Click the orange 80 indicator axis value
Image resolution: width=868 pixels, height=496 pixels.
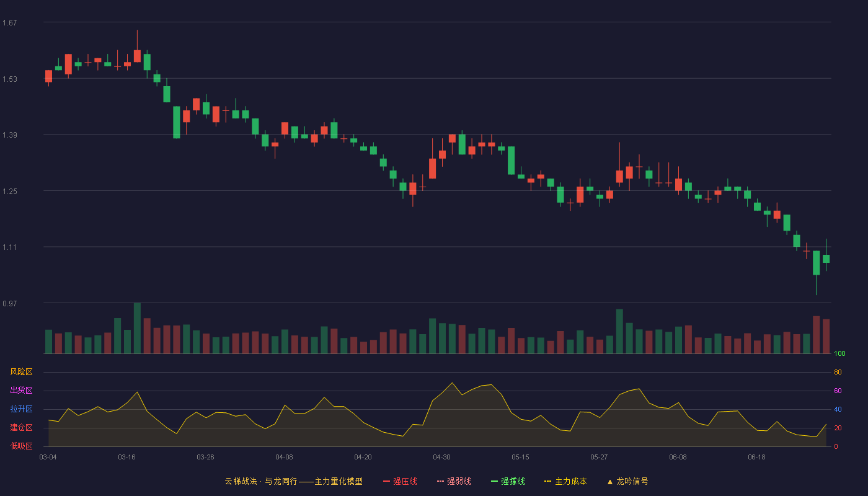pyautogui.click(x=838, y=372)
